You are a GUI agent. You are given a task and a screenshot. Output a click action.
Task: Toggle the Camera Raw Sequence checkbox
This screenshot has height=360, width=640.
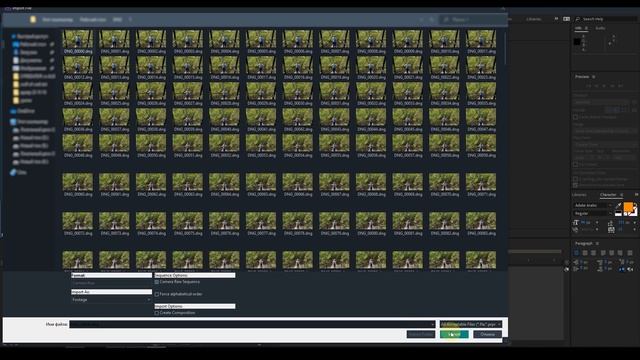click(157, 282)
